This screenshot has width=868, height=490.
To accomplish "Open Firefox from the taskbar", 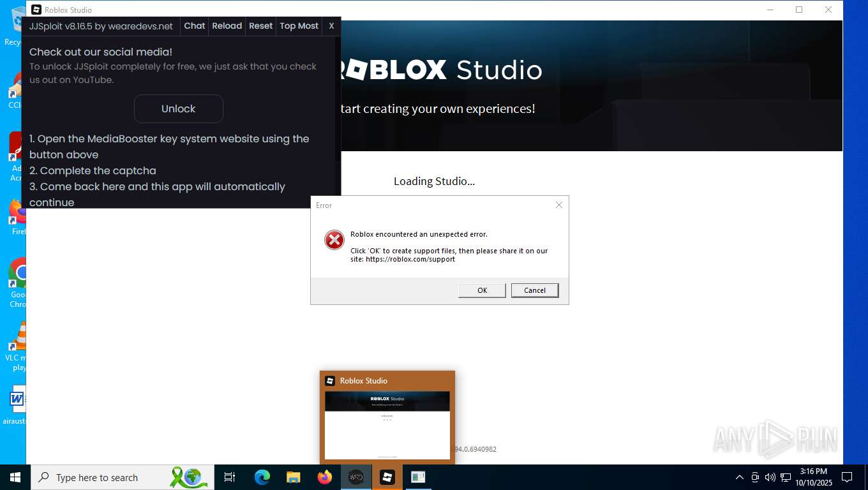I will (x=325, y=477).
